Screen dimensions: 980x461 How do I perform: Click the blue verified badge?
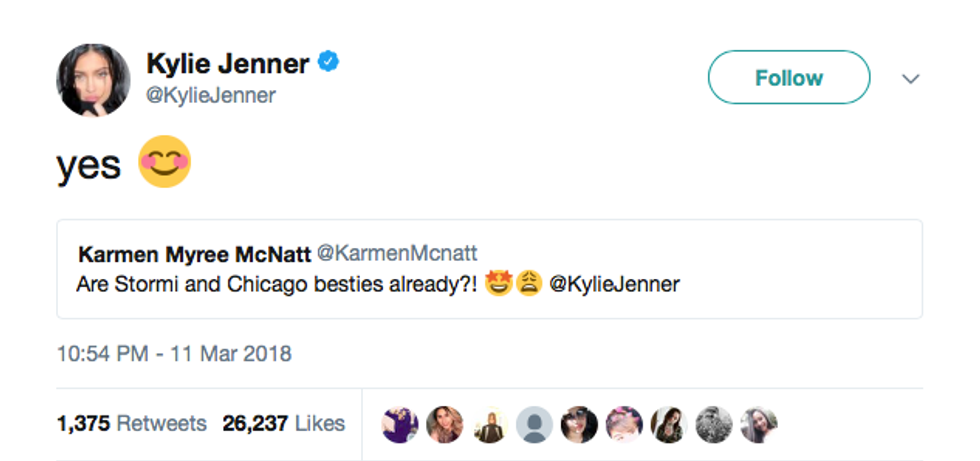[329, 64]
